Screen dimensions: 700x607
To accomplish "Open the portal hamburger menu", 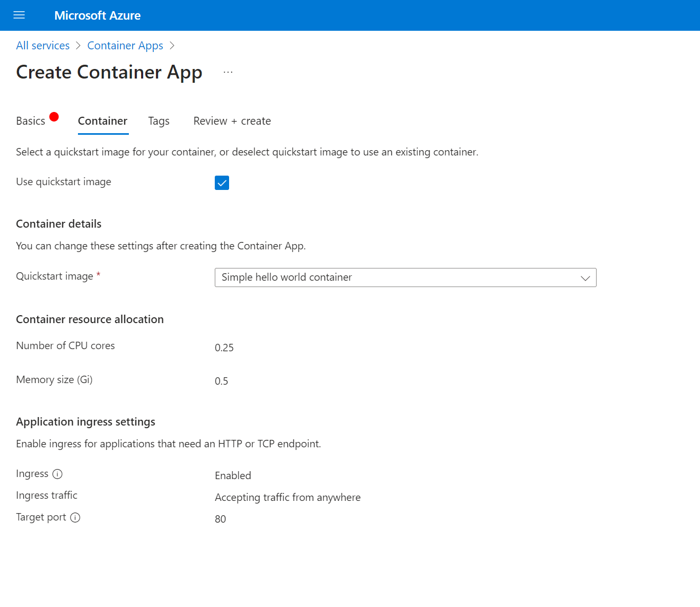I will [19, 15].
